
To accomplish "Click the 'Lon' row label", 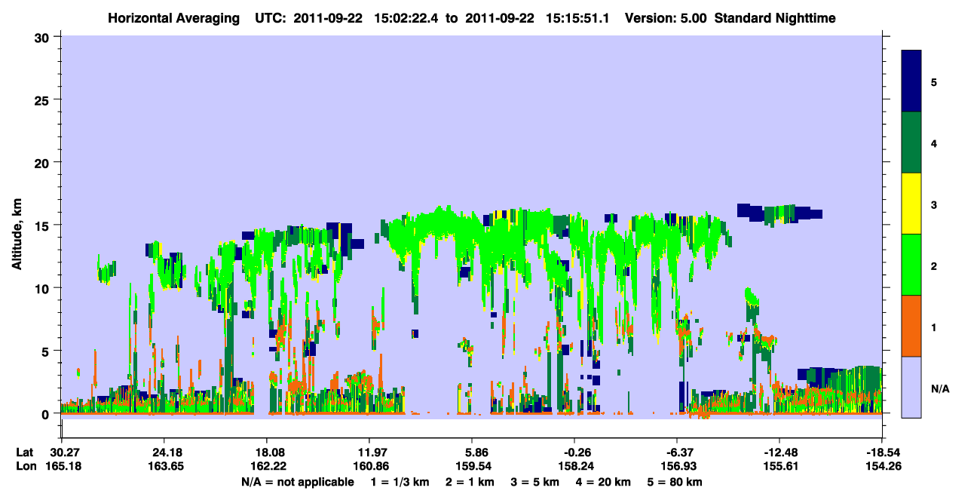I will coord(25,467).
